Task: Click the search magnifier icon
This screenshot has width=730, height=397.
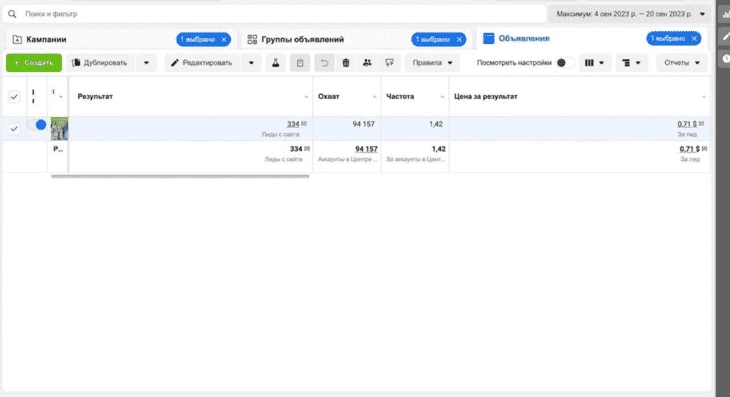Action: (x=12, y=14)
